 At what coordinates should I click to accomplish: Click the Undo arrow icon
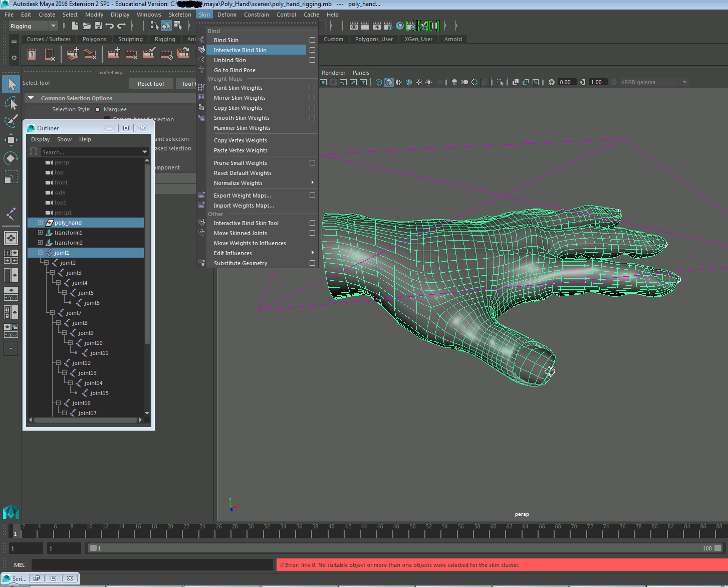point(110,26)
